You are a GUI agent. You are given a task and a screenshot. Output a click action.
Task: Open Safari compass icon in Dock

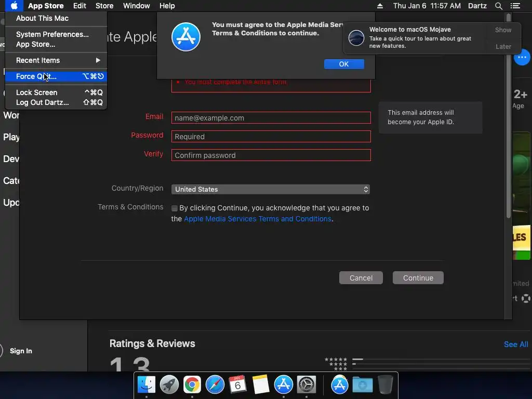point(215,385)
